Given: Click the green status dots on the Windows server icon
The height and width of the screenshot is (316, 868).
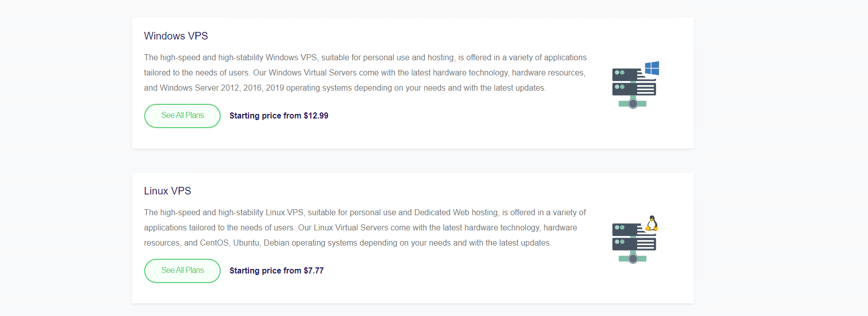Looking at the screenshot, I should point(618,72).
